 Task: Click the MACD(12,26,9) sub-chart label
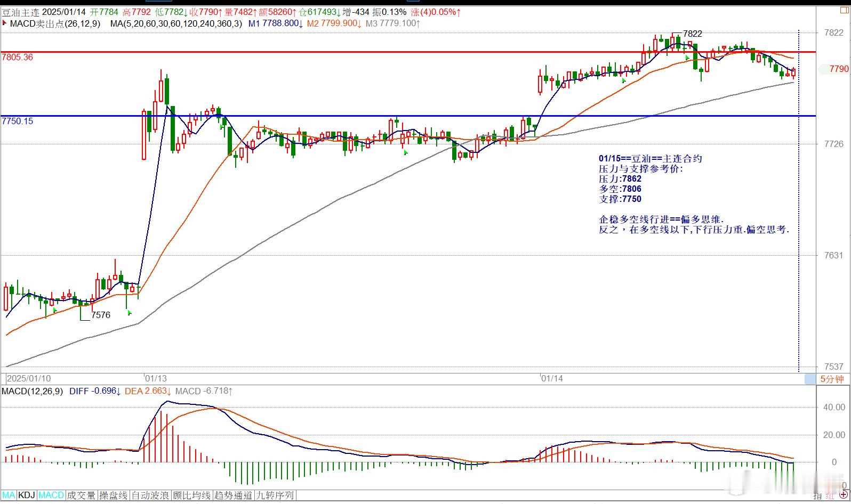coord(32,391)
